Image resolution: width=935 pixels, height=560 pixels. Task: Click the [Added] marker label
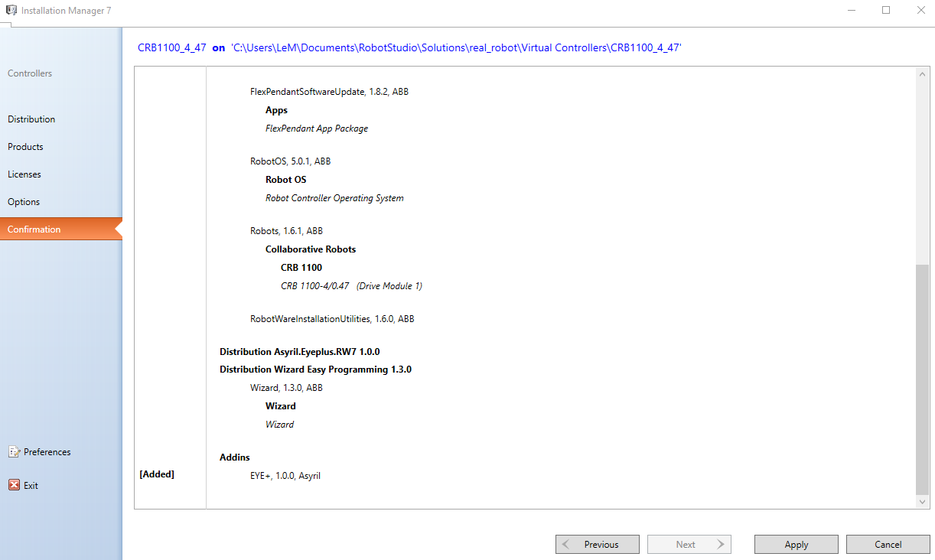[x=157, y=474]
